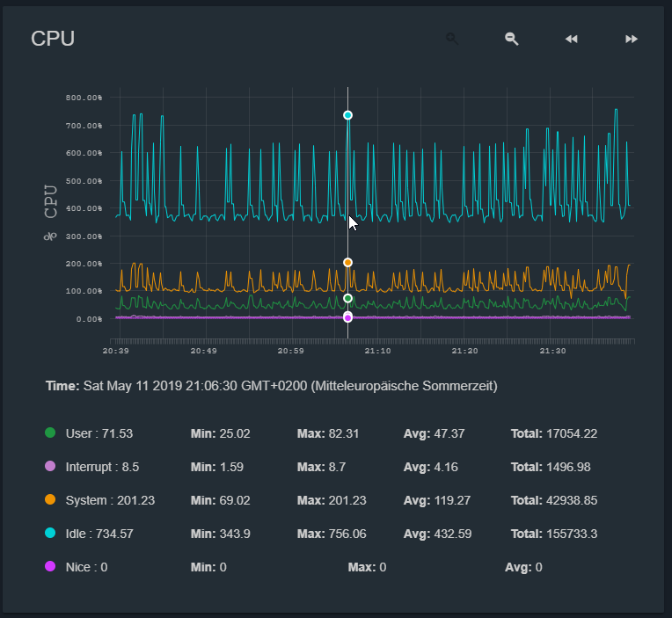Toggle the User series via its label
The height and width of the screenshot is (618, 672).
point(99,433)
